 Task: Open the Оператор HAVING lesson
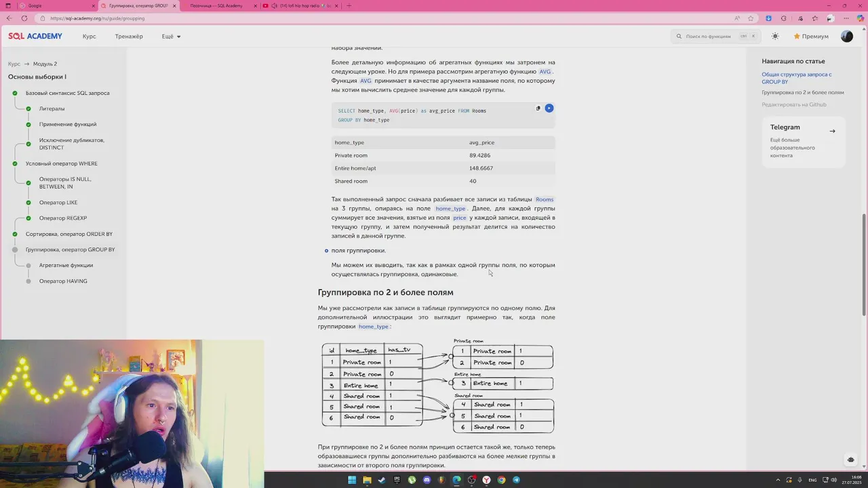[63, 281]
